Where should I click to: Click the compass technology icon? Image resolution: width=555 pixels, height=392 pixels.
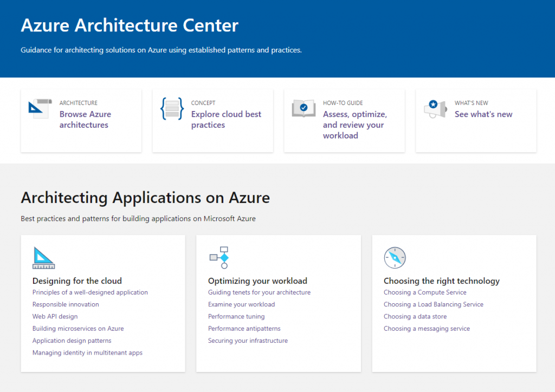point(395,258)
